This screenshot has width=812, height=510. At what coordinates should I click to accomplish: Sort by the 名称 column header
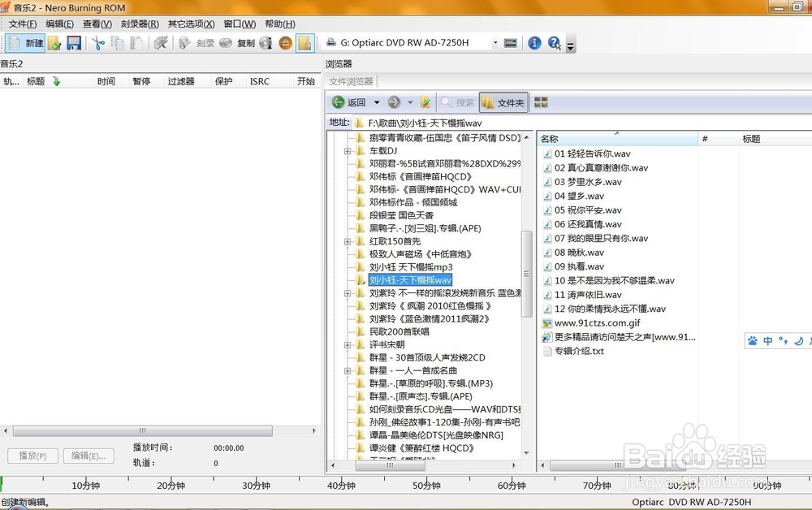[617, 138]
